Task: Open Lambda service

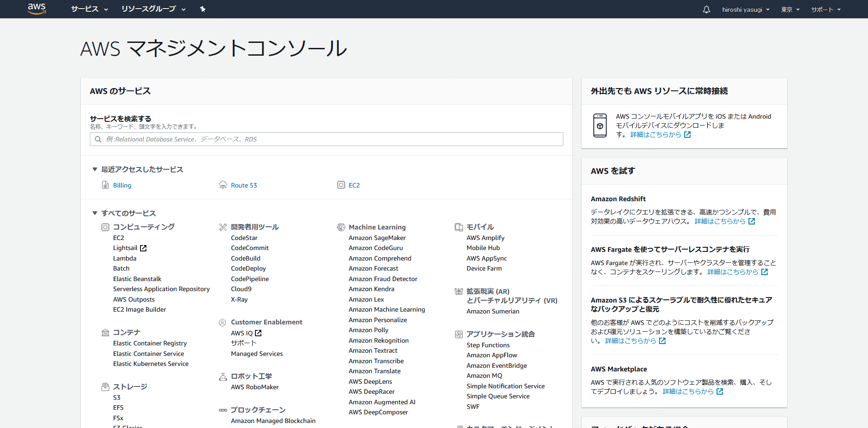Action: click(125, 258)
